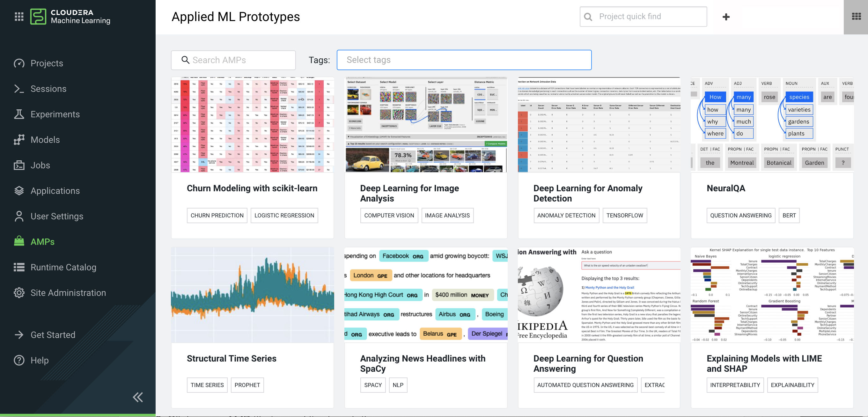Viewport: 868px width, 417px height.
Task: Open Runtime Catalog label
Action: click(x=63, y=267)
